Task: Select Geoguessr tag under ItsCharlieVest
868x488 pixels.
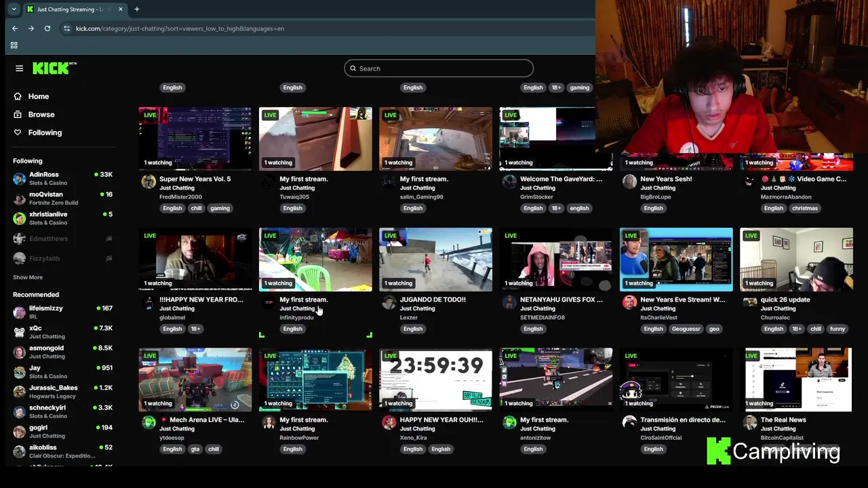Action: 686,329
